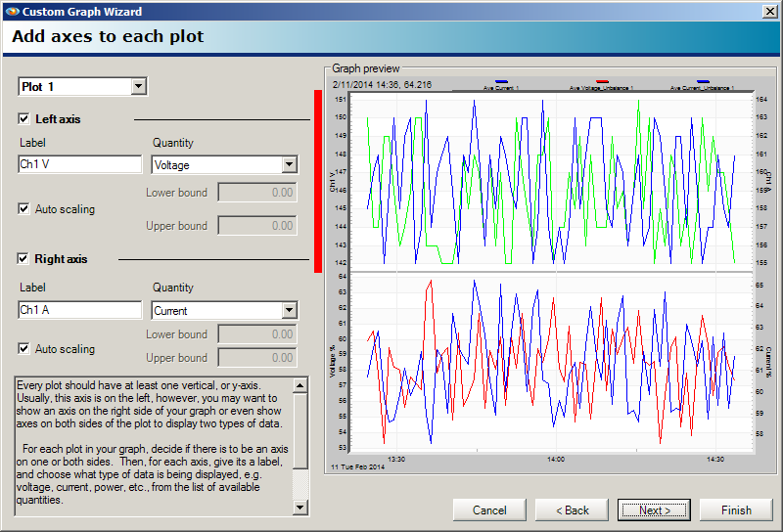
Task: Click the Ch1 V label input field
Action: 80,165
